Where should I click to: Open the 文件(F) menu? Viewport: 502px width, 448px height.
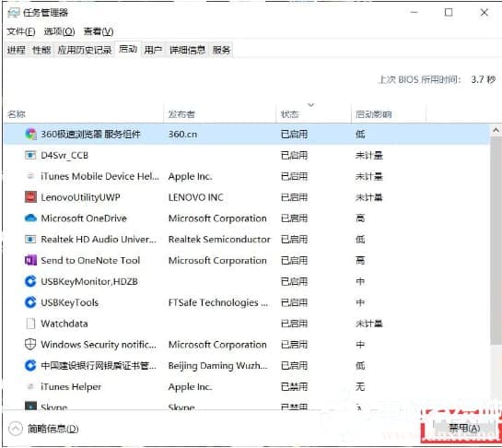pyautogui.click(x=21, y=31)
